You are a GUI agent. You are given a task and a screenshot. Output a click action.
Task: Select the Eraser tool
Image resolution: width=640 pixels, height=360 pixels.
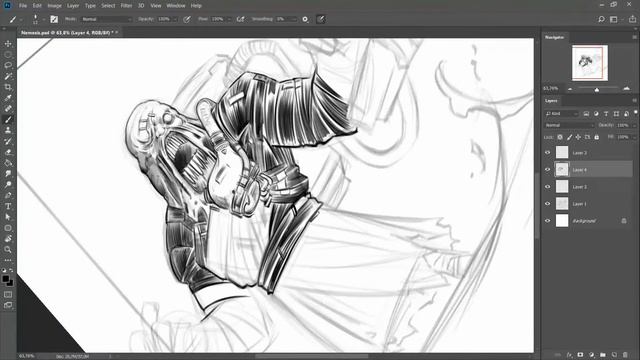(8, 152)
